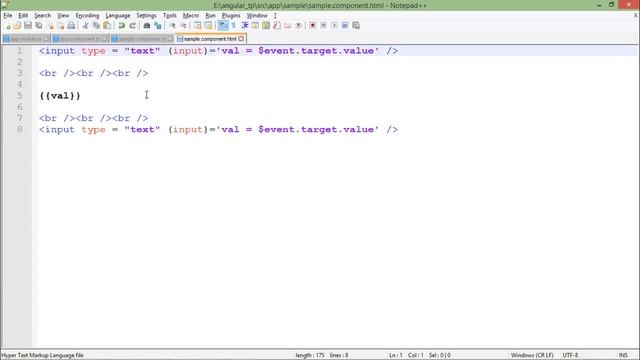Screen dimensions: 640x360
Task: Start macro recording with red icon
Action: click(x=313, y=26)
